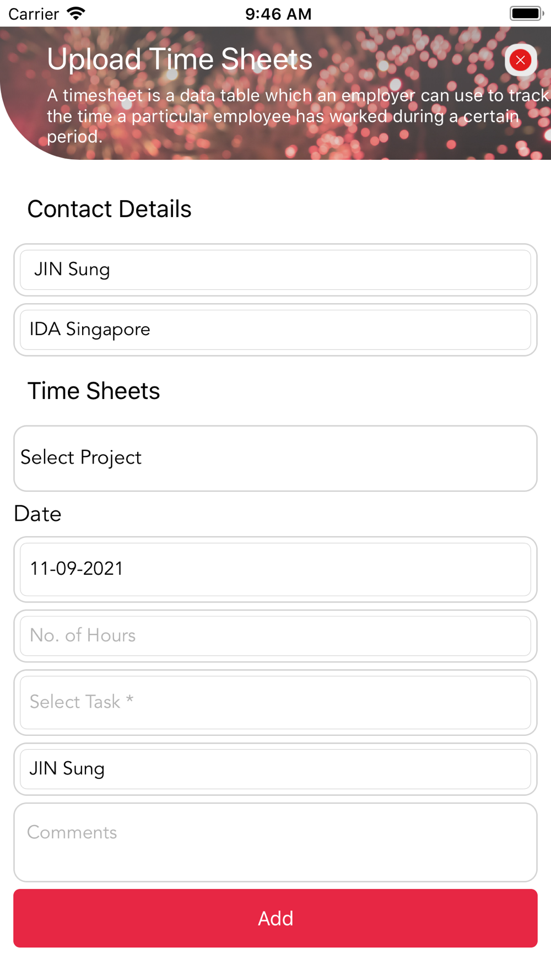The image size is (551, 980).
Task: Tap the JIN Sung field below Select Task
Action: click(275, 769)
